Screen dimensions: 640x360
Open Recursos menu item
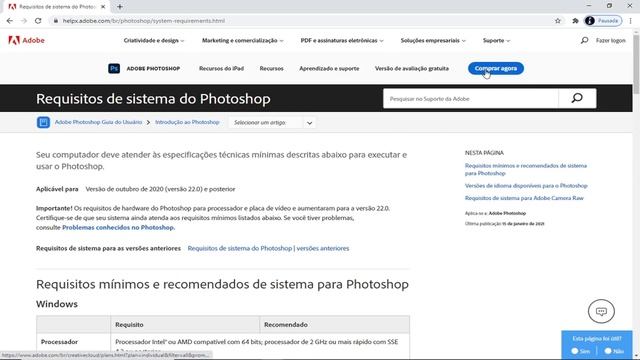(x=271, y=69)
